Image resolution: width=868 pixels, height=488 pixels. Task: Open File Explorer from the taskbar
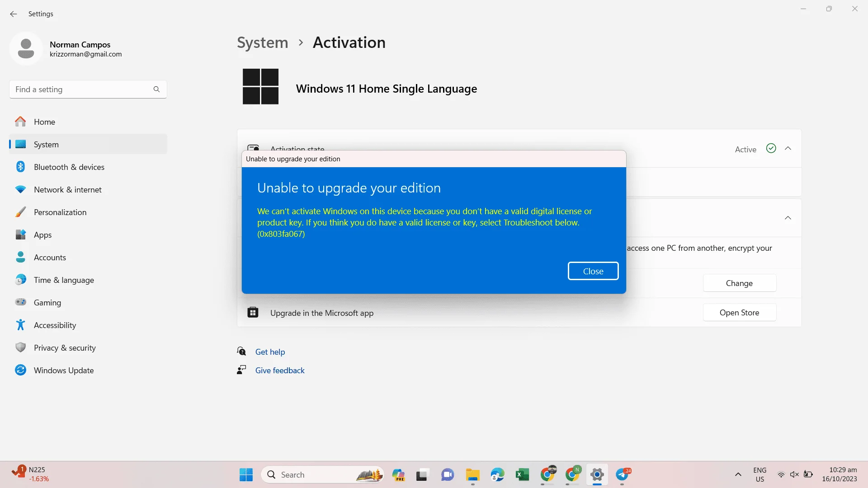[473, 475]
